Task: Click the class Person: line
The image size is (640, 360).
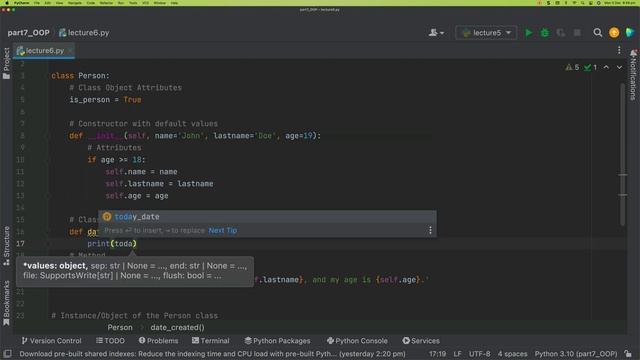Action: tap(80, 76)
